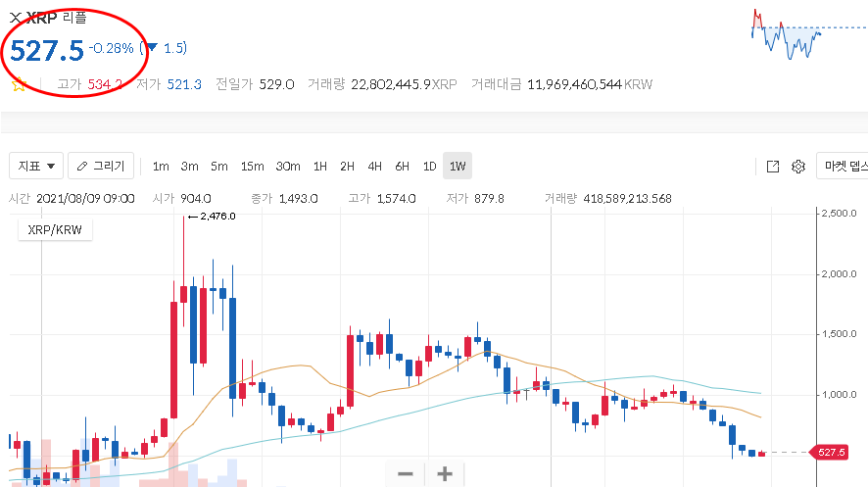The height and width of the screenshot is (487, 868).
Task: Select the 4H timeframe
Action: [375, 166]
